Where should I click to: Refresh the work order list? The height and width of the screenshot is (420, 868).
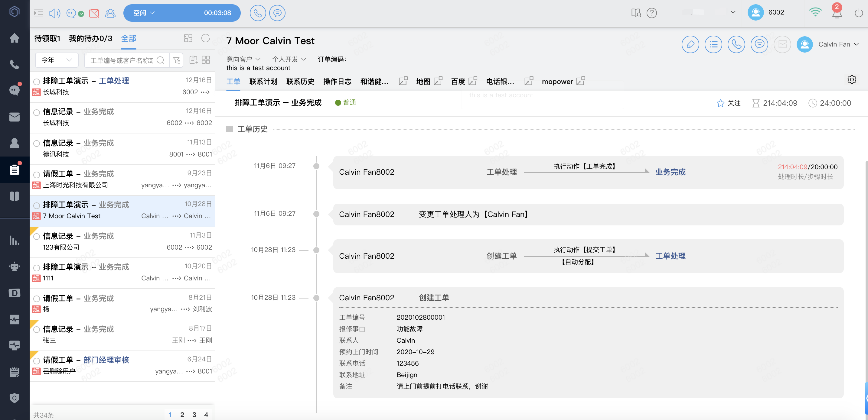tap(206, 38)
